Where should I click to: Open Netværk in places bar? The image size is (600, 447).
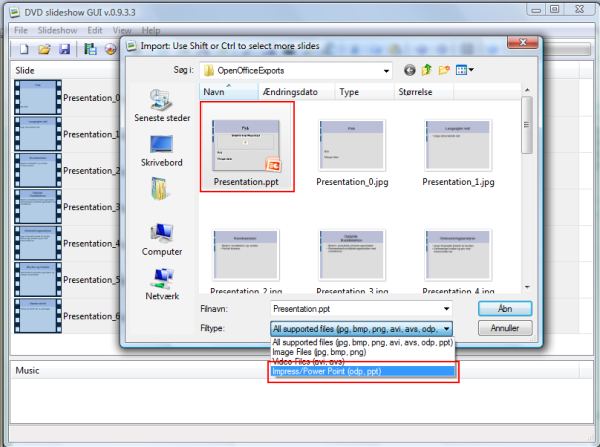(x=162, y=284)
